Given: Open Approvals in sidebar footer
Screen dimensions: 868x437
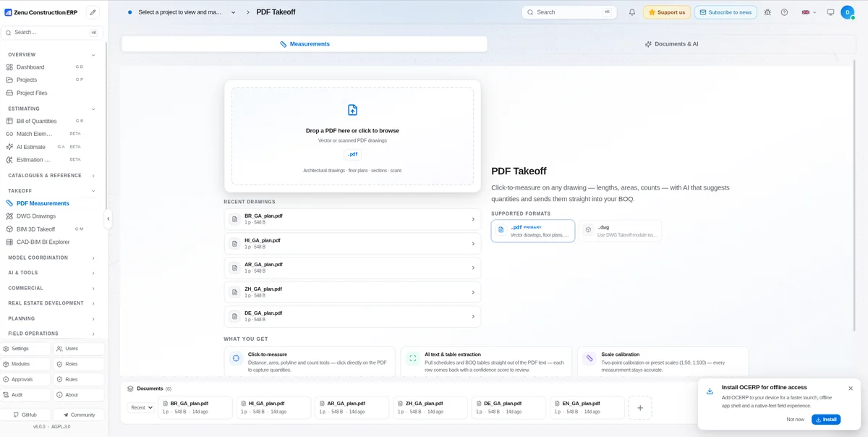Looking at the screenshot, I should click(26, 379).
